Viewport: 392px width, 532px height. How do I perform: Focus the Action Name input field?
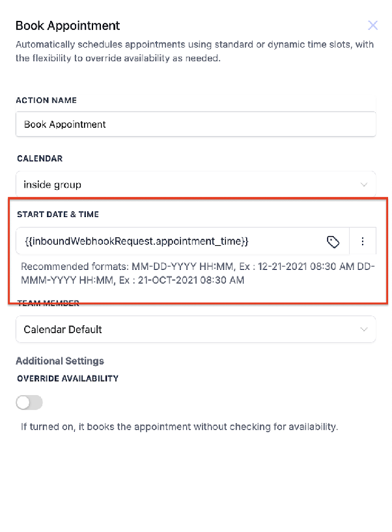coord(196,124)
